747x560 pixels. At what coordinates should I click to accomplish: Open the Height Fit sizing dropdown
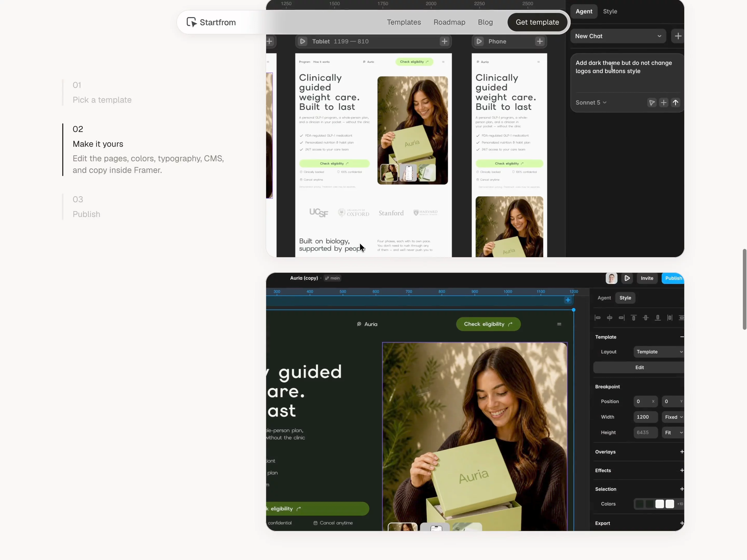673,433
